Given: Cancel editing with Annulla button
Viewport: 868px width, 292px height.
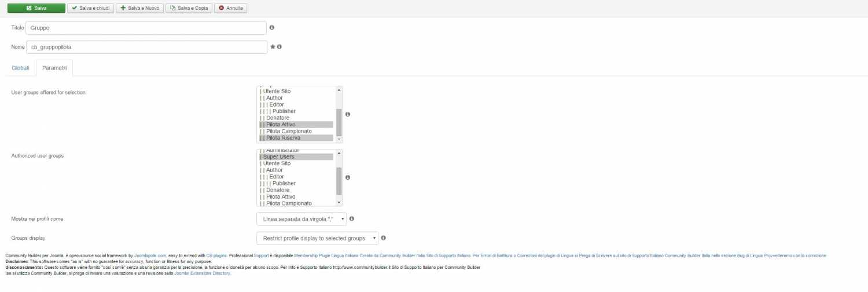Looking at the screenshot, I should pyautogui.click(x=231, y=8).
